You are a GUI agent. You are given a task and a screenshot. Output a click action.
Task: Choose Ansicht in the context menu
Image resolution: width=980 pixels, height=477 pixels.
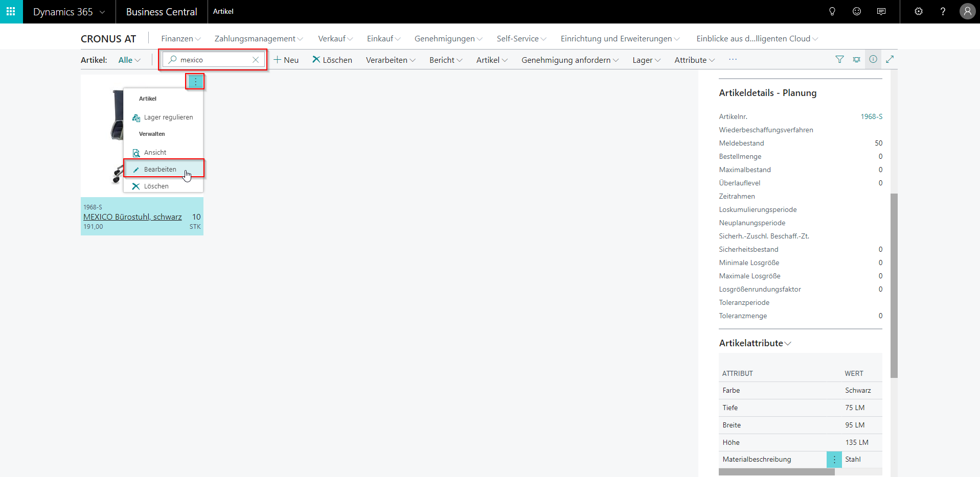(x=163, y=153)
